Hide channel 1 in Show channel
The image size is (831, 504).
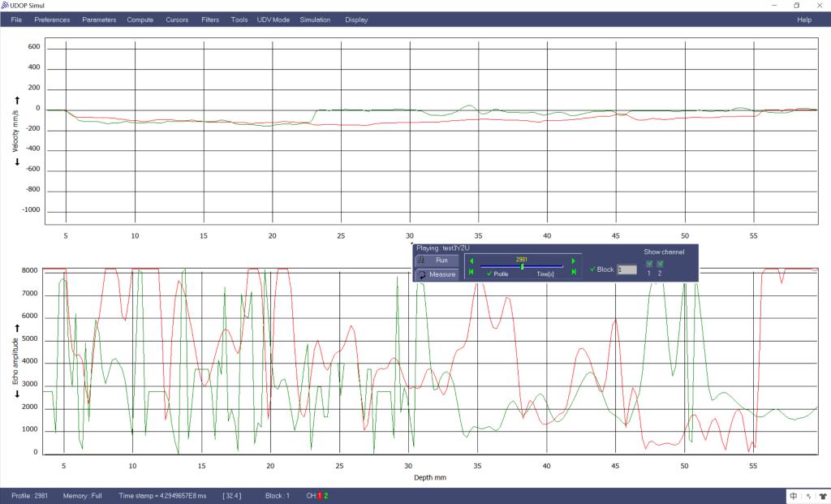click(x=648, y=264)
